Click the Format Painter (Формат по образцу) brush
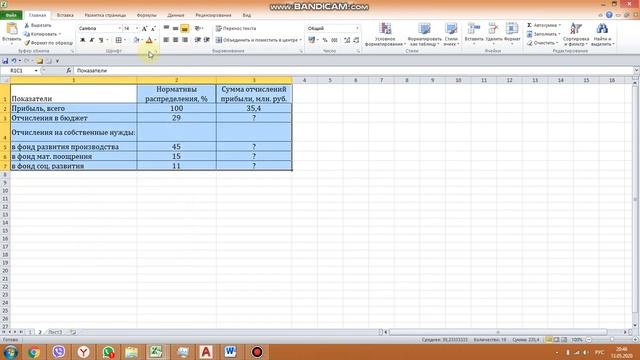The width and height of the screenshot is (640, 360). click(x=48, y=42)
